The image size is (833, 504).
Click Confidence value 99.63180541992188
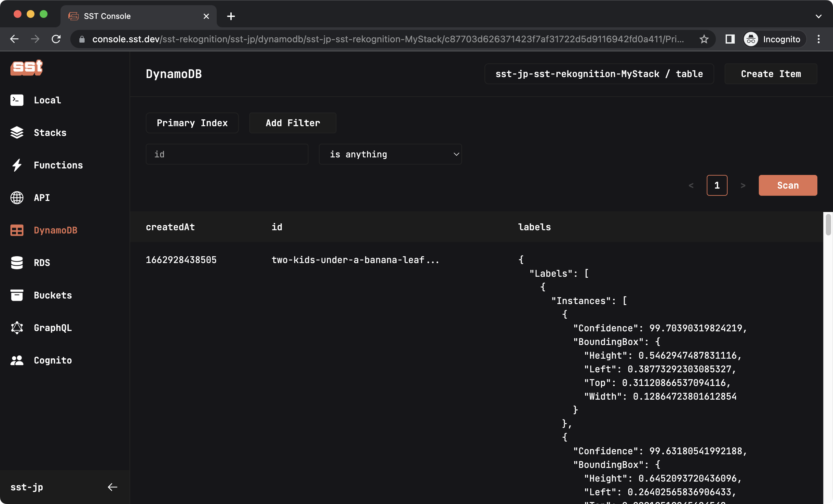click(696, 451)
